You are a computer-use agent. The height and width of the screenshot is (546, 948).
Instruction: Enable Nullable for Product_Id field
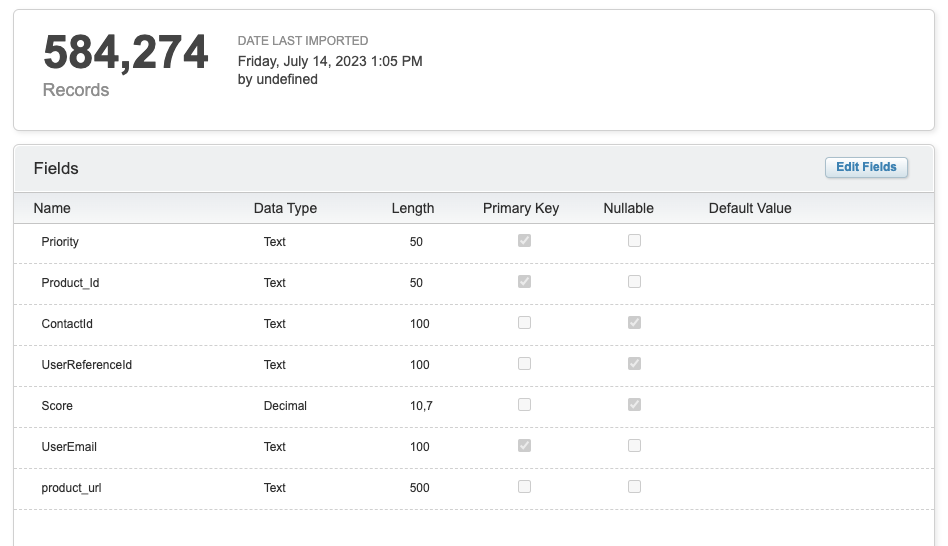pyautogui.click(x=634, y=282)
